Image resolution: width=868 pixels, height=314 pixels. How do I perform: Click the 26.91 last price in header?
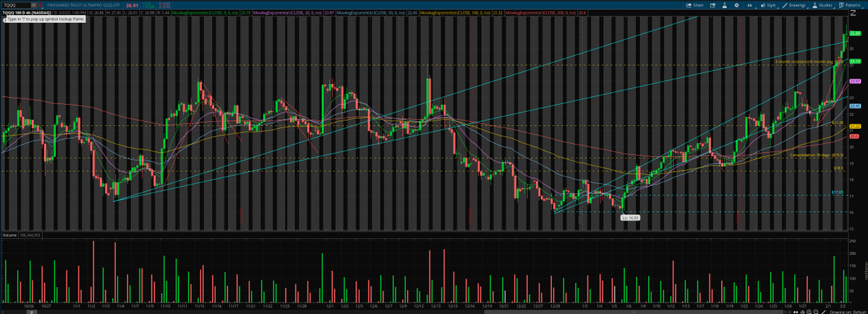[x=132, y=6]
